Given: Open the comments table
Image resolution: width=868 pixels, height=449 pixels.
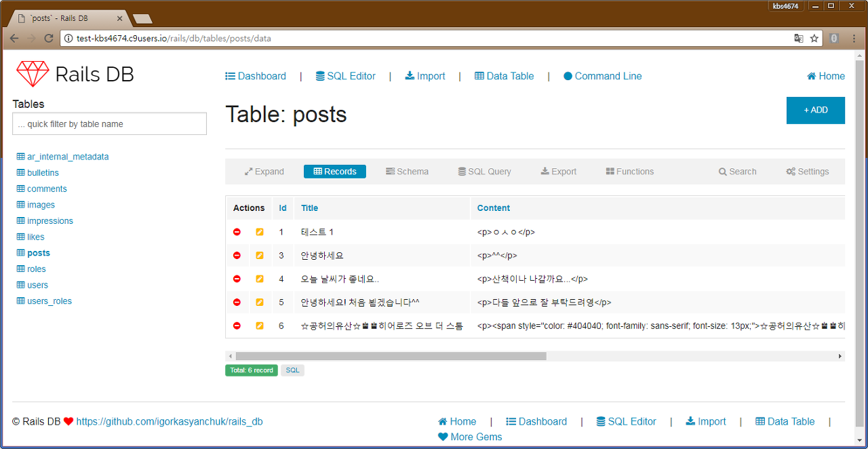Looking at the screenshot, I should tap(42, 189).
